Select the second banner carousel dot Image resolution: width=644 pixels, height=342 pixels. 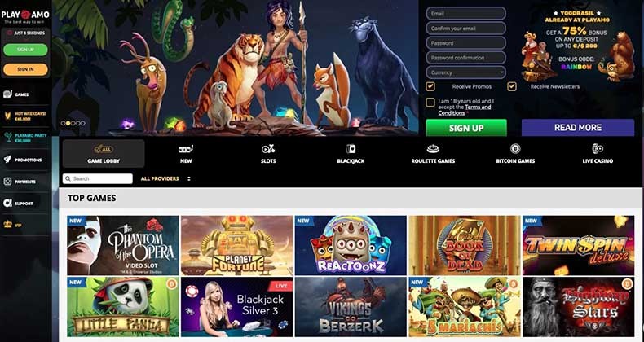click(x=68, y=123)
